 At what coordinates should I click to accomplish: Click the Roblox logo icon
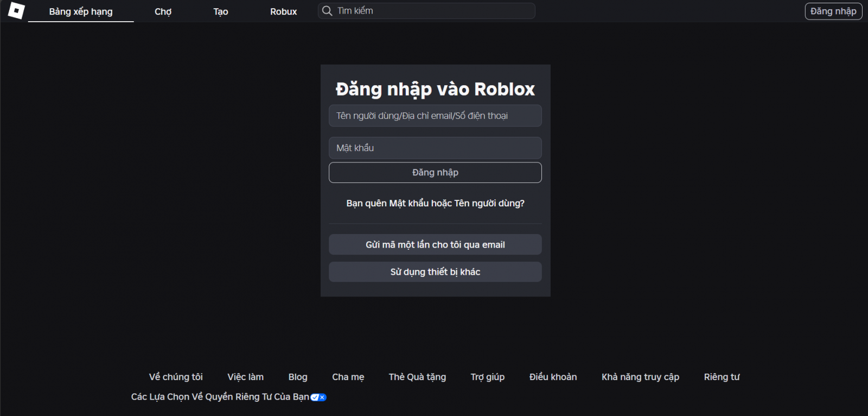click(16, 11)
